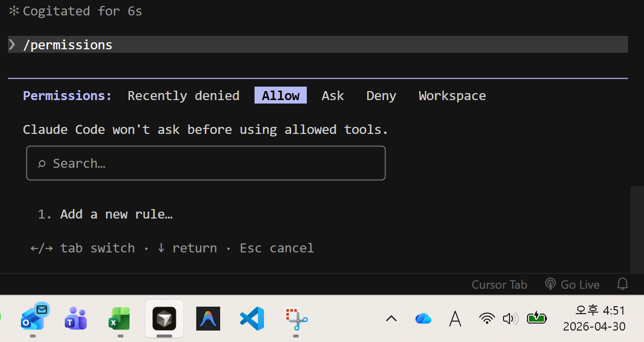
Task: Click Go Live in the status bar
Action: click(x=572, y=284)
